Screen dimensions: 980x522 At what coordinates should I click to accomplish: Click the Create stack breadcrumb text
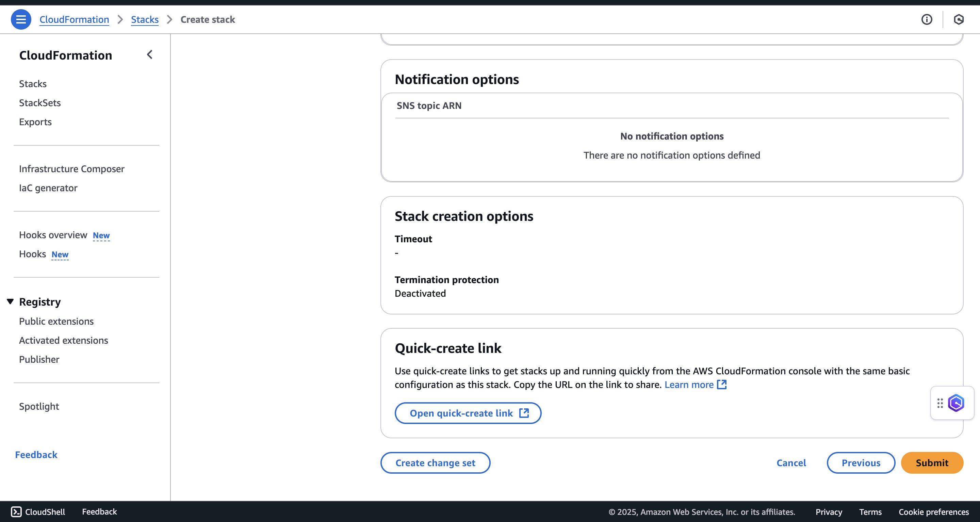(x=208, y=19)
